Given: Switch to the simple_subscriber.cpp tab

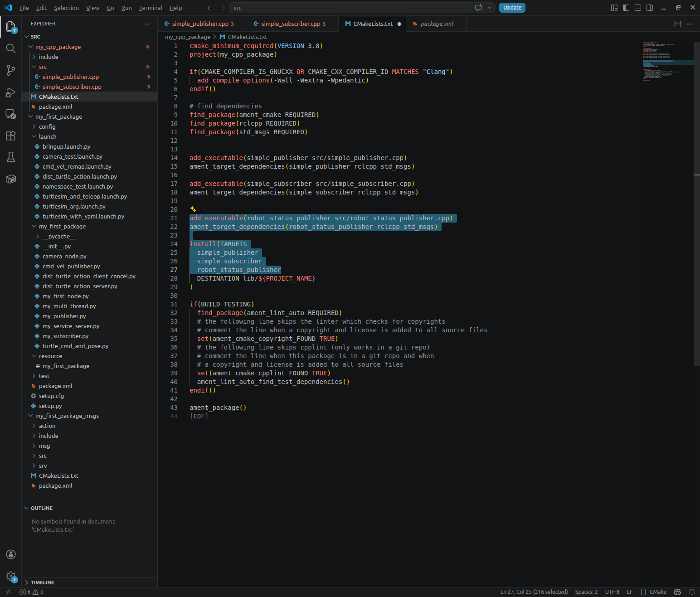Looking at the screenshot, I should [293, 24].
